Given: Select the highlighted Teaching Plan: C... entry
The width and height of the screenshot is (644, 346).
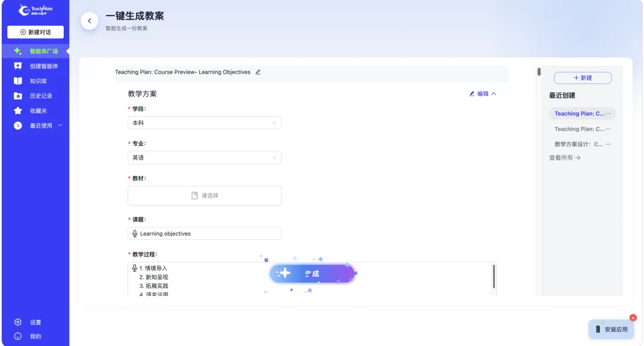Looking at the screenshot, I should tap(579, 114).
